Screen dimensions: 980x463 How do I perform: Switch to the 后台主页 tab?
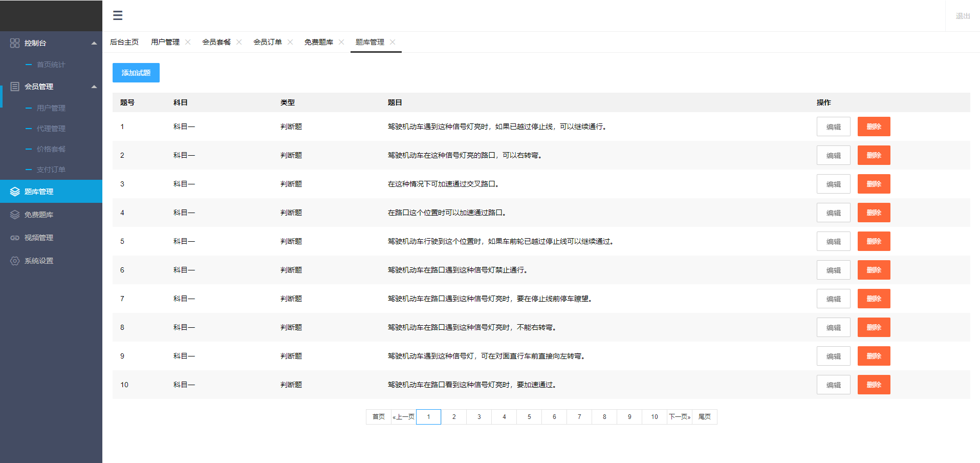(124, 42)
